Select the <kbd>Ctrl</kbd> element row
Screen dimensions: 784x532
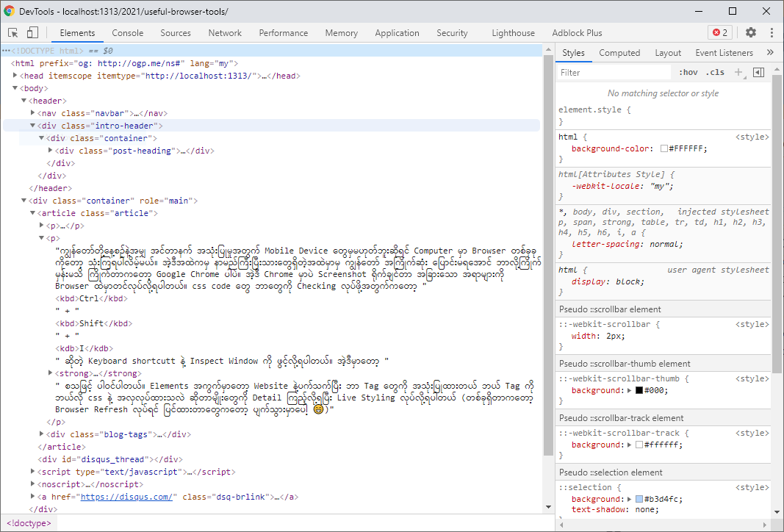tap(92, 298)
